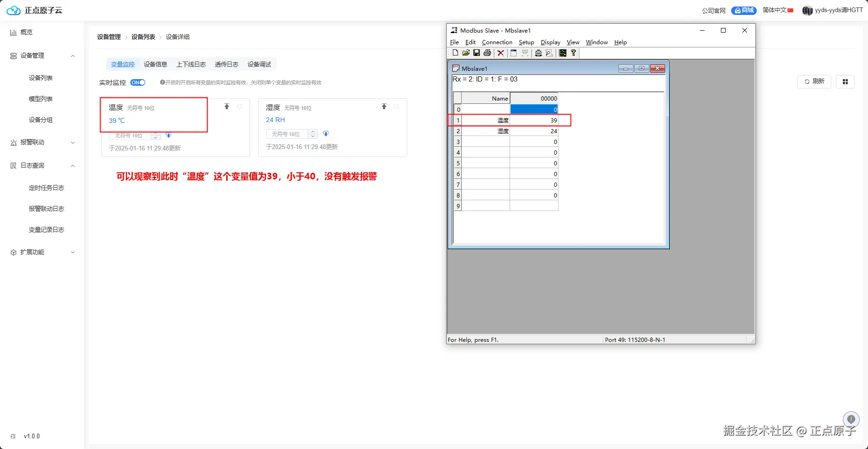Open 简体中文 language selector

pos(778,10)
